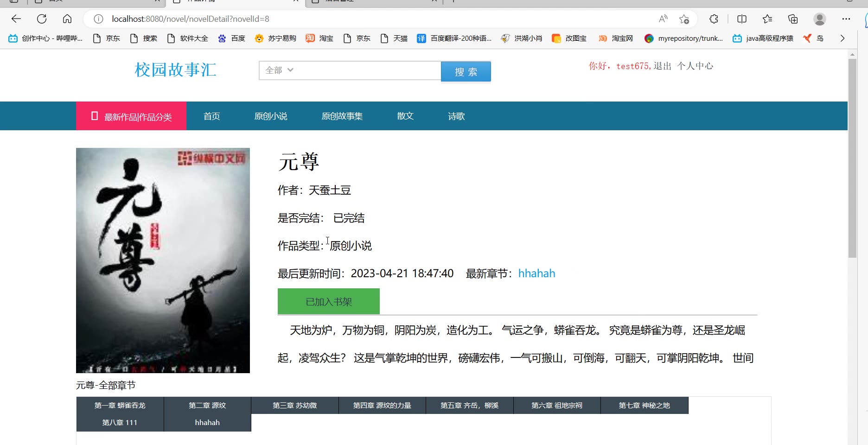Open 原创小说 nav item
The width and height of the screenshot is (868, 445).
[x=271, y=116]
